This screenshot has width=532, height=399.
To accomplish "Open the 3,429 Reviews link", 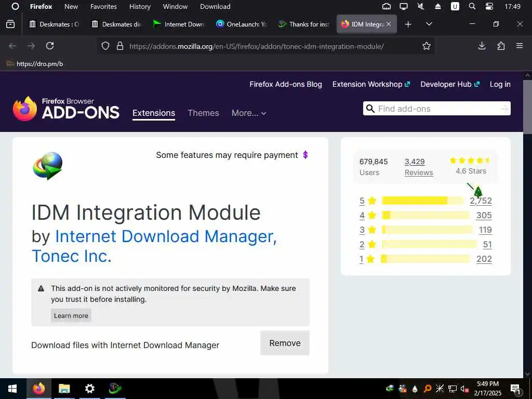I will point(419,167).
